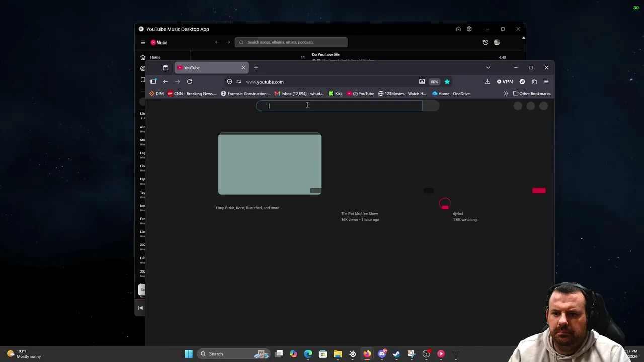
Task: Open YouTube Music Desktop App settings gear
Action: 469,29
